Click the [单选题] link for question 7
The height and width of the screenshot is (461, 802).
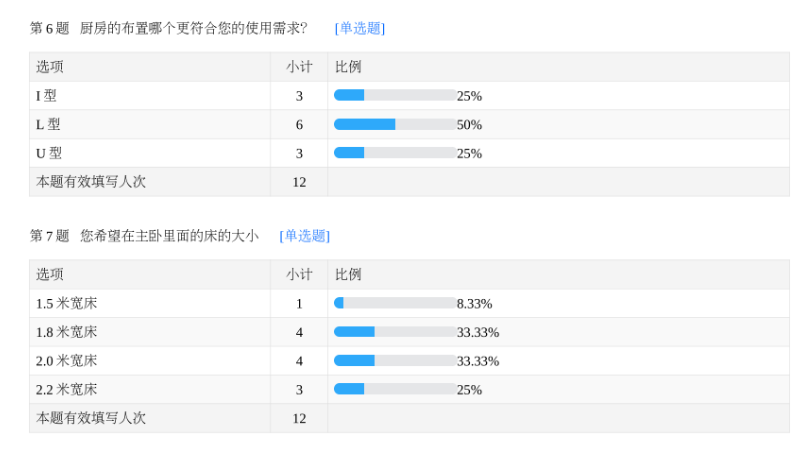click(x=304, y=236)
